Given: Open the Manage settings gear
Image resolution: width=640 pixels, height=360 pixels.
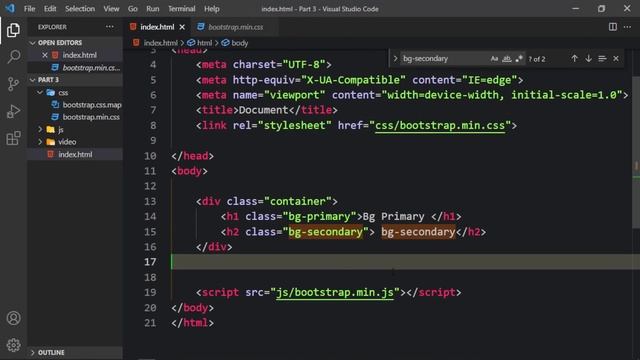Looking at the screenshot, I should 13,345.
